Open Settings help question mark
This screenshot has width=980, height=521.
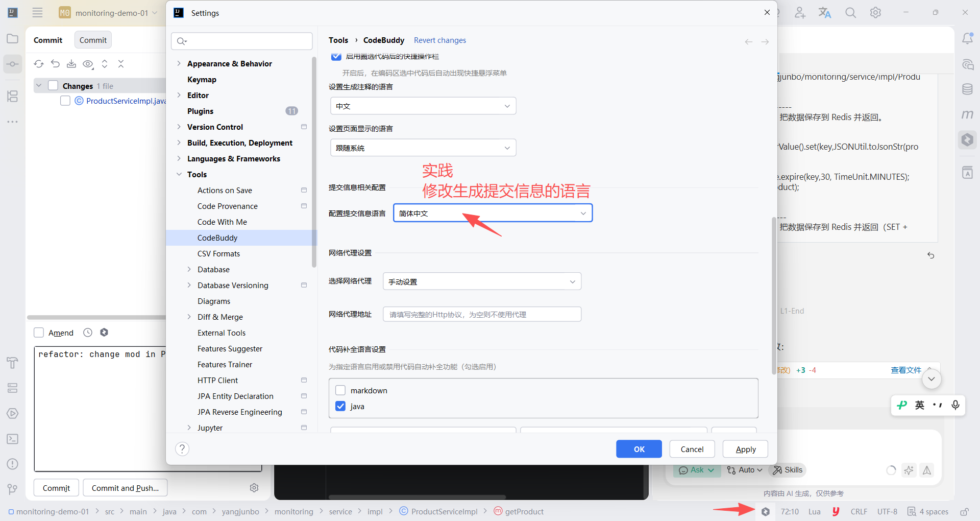pos(182,449)
